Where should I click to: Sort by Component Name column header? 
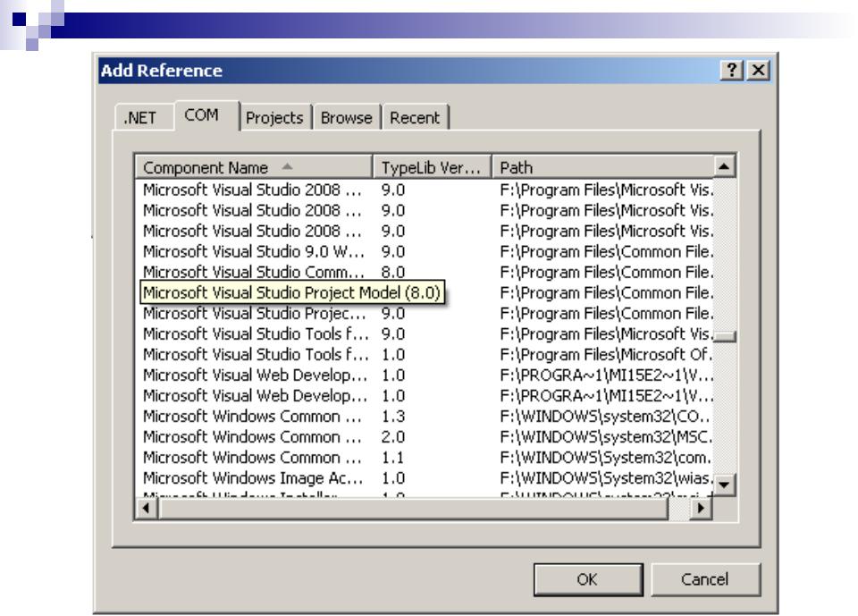[254, 167]
